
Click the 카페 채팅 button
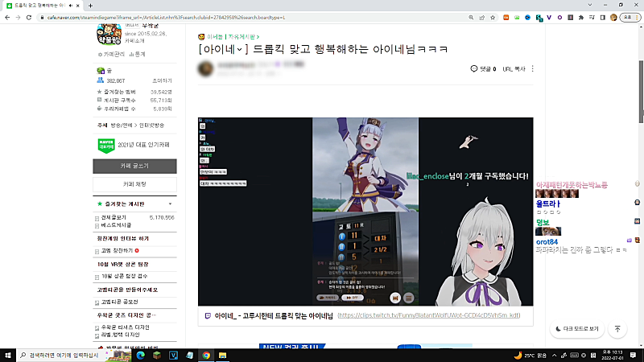[x=134, y=184]
